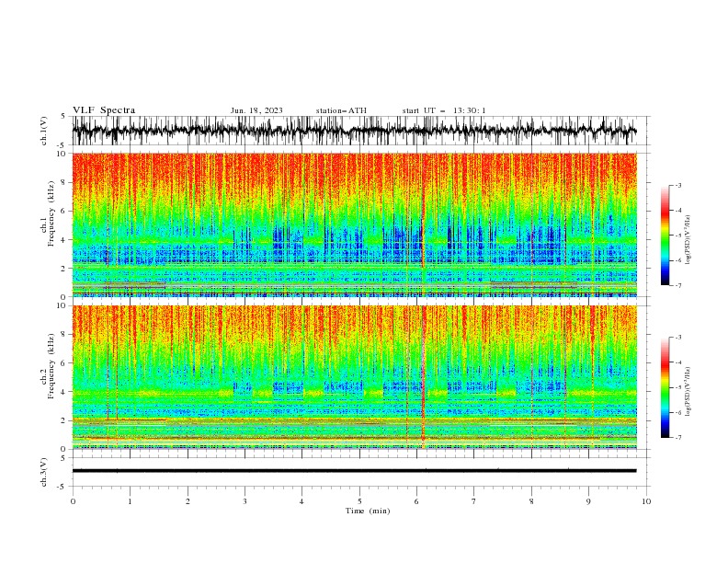Click the ch.1 spectrogram panel

pyautogui.click(x=354, y=224)
